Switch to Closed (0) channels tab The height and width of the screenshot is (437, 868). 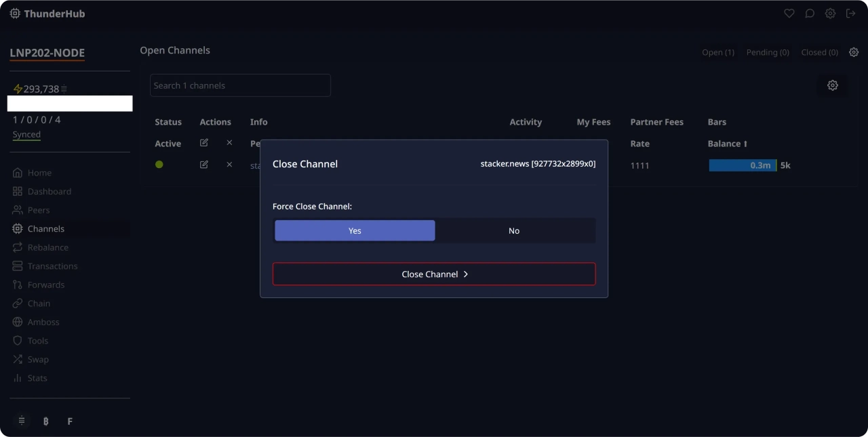pos(819,52)
